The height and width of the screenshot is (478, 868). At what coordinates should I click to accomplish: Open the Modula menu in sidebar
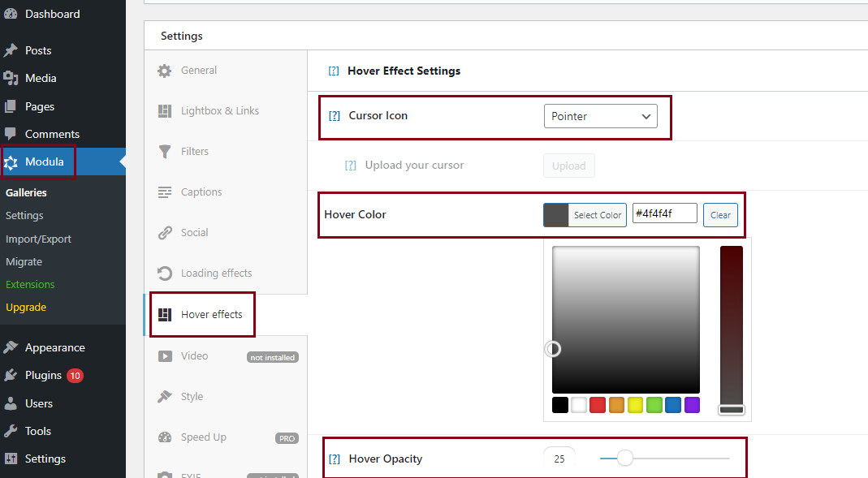pyautogui.click(x=44, y=161)
